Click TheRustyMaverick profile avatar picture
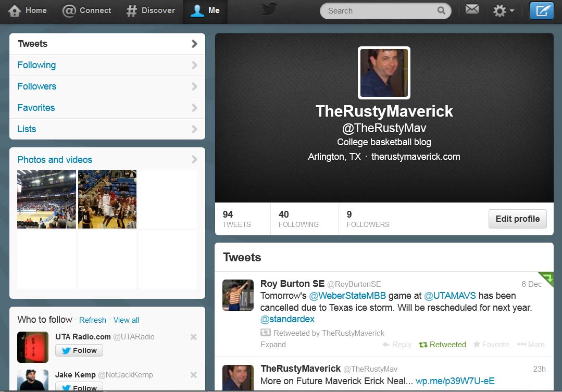Image resolution: width=562 pixels, height=392 pixels. point(384,73)
